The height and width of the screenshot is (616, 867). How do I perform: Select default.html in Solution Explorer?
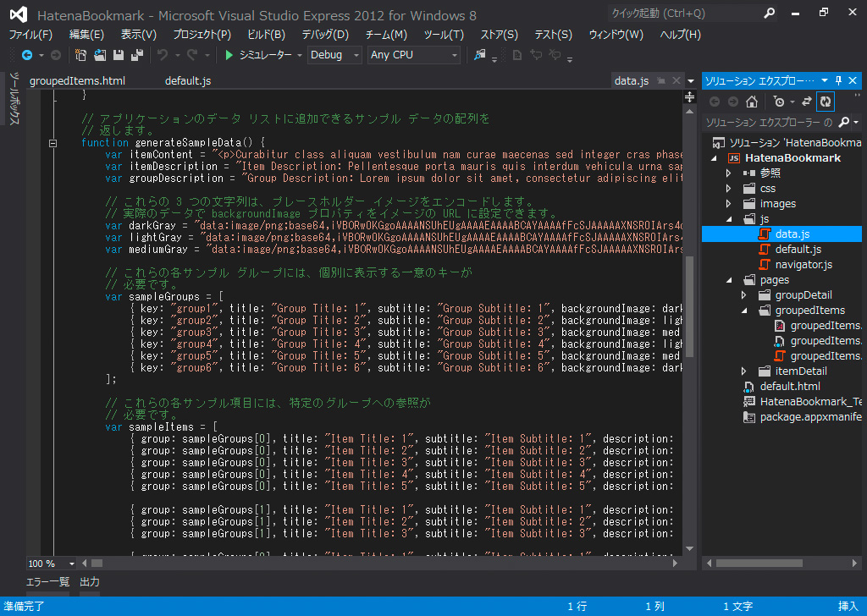pyautogui.click(x=790, y=387)
